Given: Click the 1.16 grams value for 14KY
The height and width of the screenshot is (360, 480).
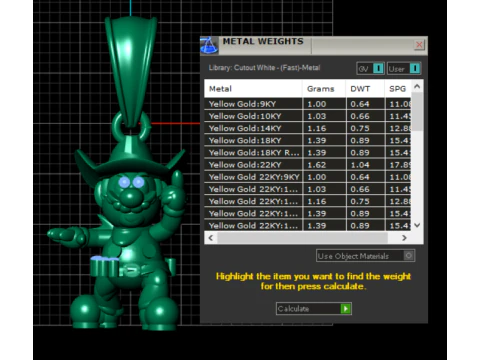Looking at the screenshot, I should [x=324, y=128].
